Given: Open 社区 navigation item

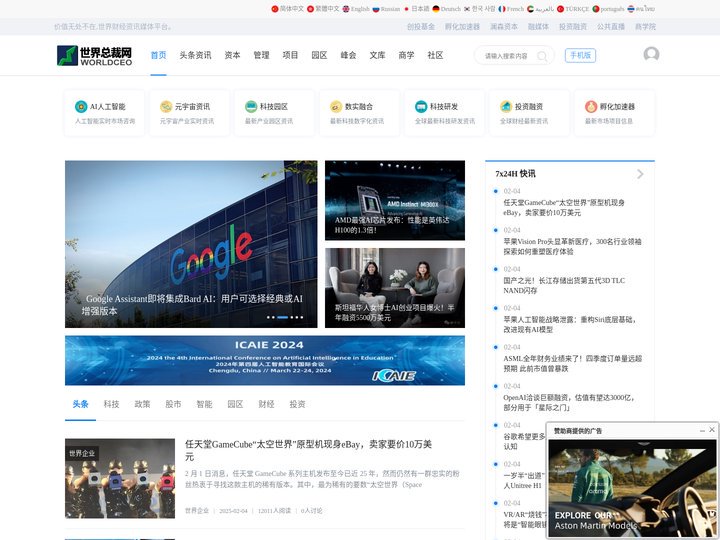Looking at the screenshot, I should (x=435, y=55).
